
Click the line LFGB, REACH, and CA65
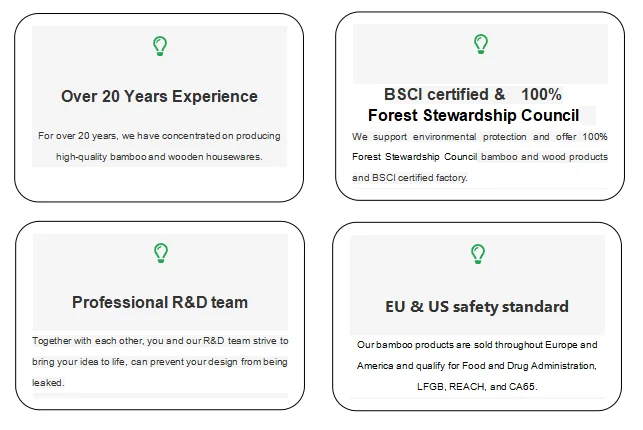[x=477, y=387]
